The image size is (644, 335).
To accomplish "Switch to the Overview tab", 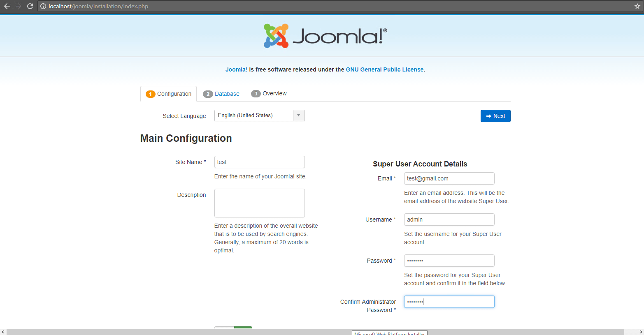I will [x=269, y=94].
